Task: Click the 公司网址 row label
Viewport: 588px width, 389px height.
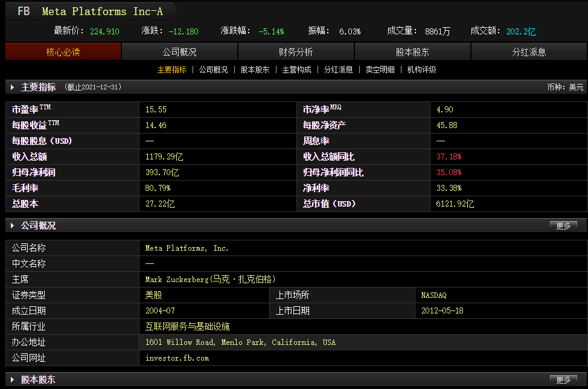Action: (29, 358)
